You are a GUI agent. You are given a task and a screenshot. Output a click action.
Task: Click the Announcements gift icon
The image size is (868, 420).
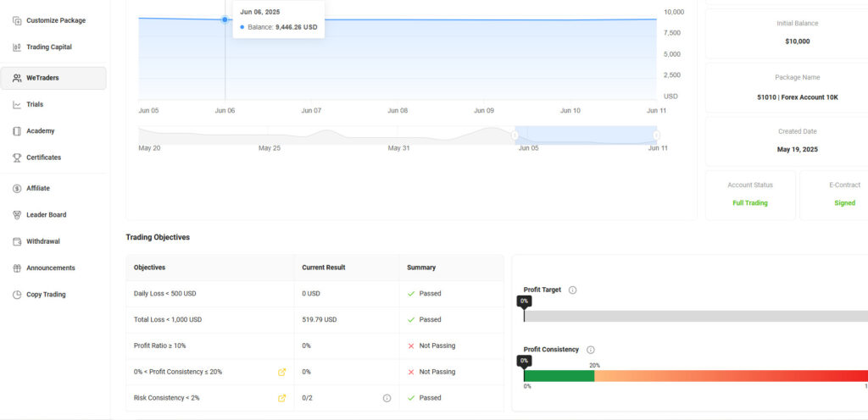coord(17,268)
